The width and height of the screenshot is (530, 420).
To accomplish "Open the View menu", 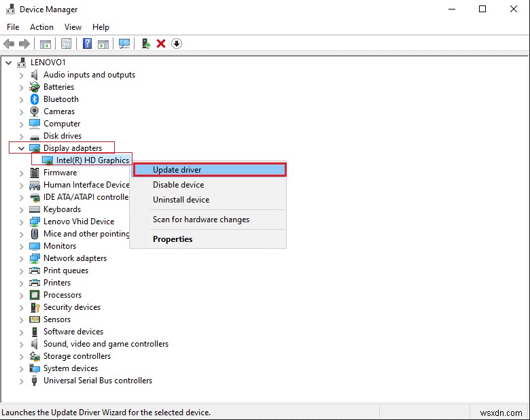I will [73, 27].
